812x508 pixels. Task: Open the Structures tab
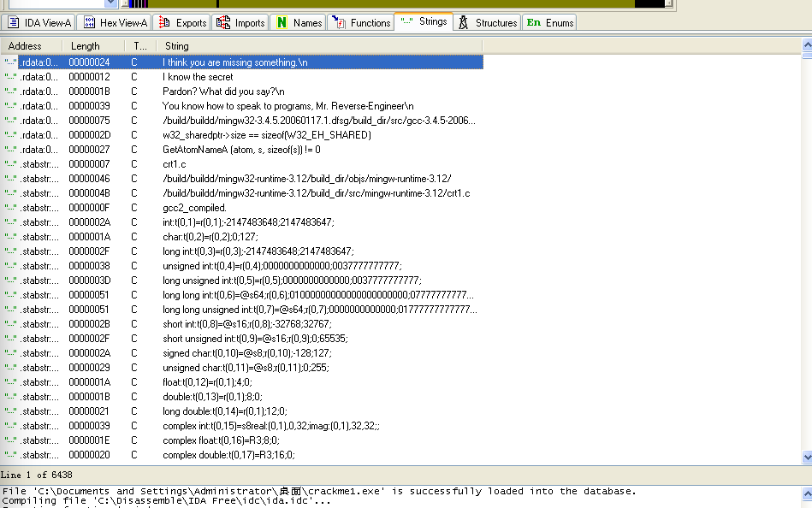click(x=488, y=23)
